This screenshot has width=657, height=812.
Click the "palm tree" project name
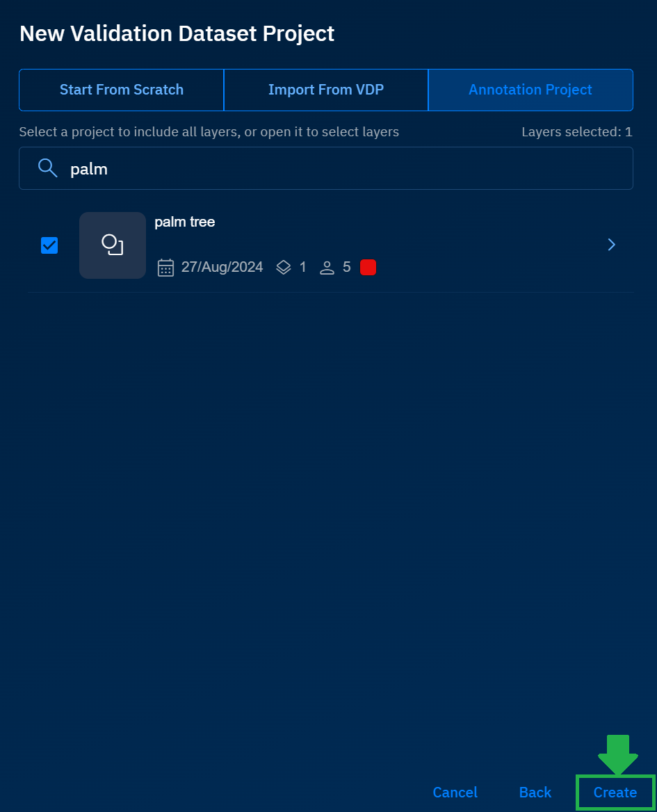click(x=185, y=222)
